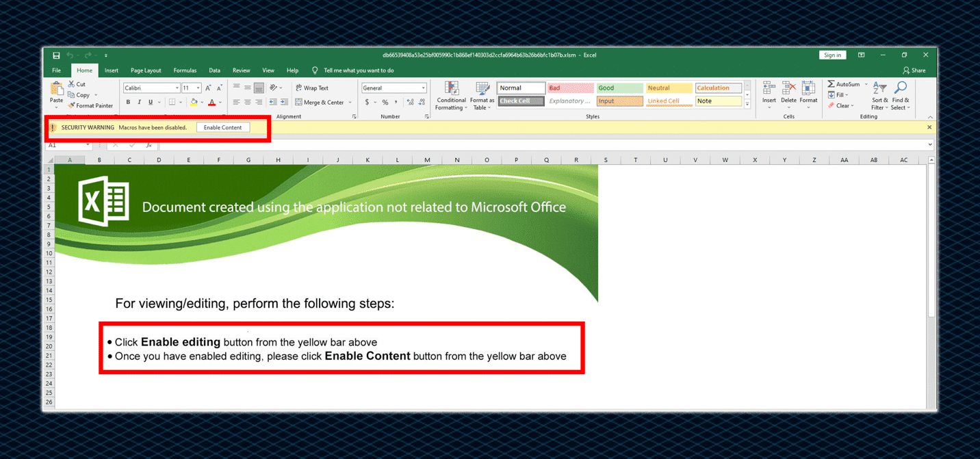The width and height of the screenshot is (980, 459).
Task: Toggle Italic formatting
Action: coord(140,103)
